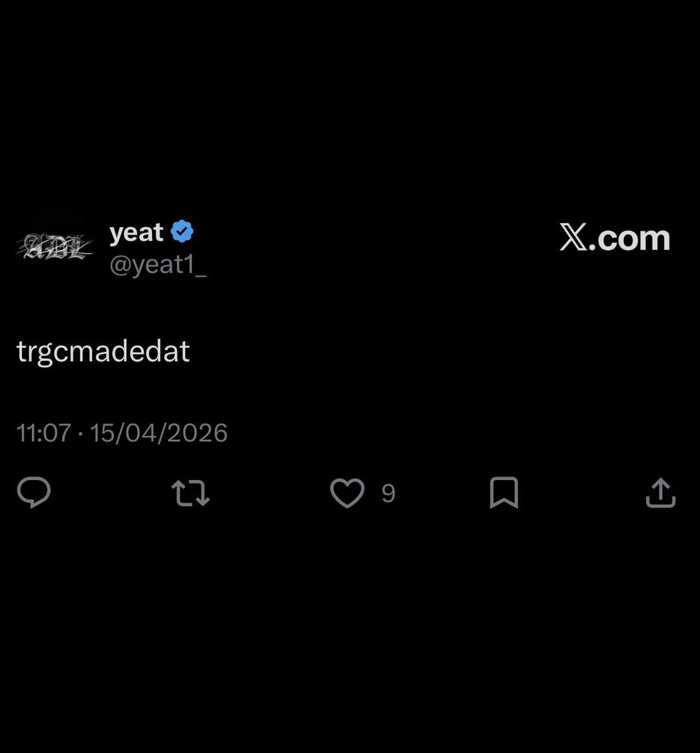Screen dimensions: 700x753
Task: Visit the @yeat1_ handle link
Action: 158,265
